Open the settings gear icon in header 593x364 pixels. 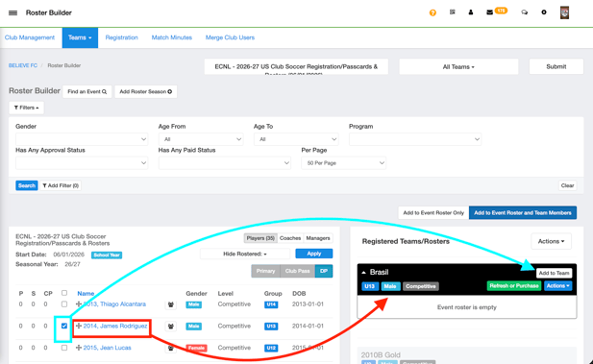(544, 12)
